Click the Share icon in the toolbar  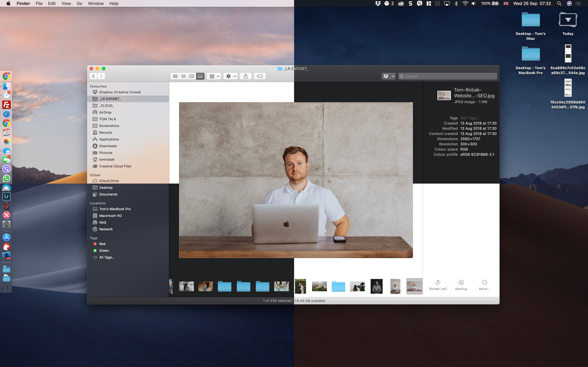pyautogui.click(x=245, y=76)
